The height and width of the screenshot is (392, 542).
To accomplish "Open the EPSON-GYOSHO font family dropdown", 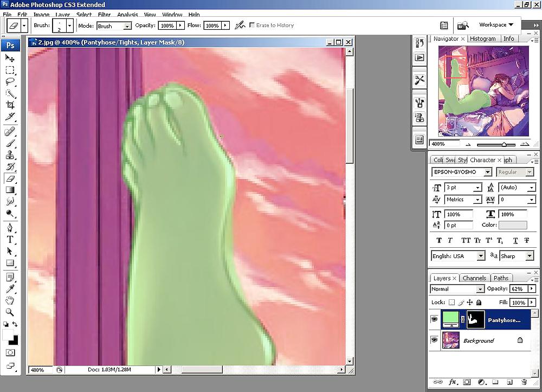I will pos(488,172).
